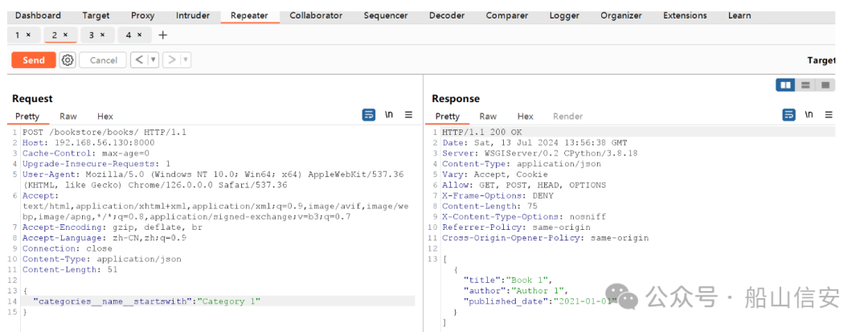868x332 pixels.
Task: Select the Response Raw view tab
Action: (488, 117)
